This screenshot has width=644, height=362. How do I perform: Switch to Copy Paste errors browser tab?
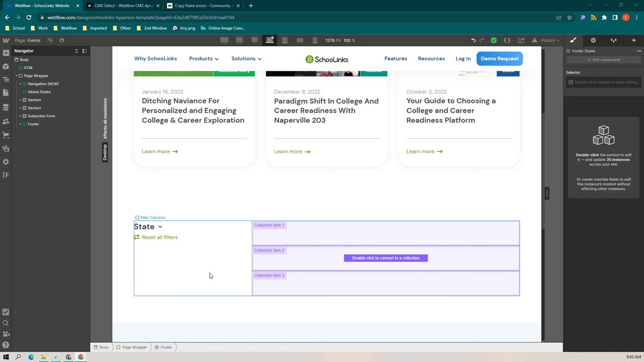click(x=203, y=6)
